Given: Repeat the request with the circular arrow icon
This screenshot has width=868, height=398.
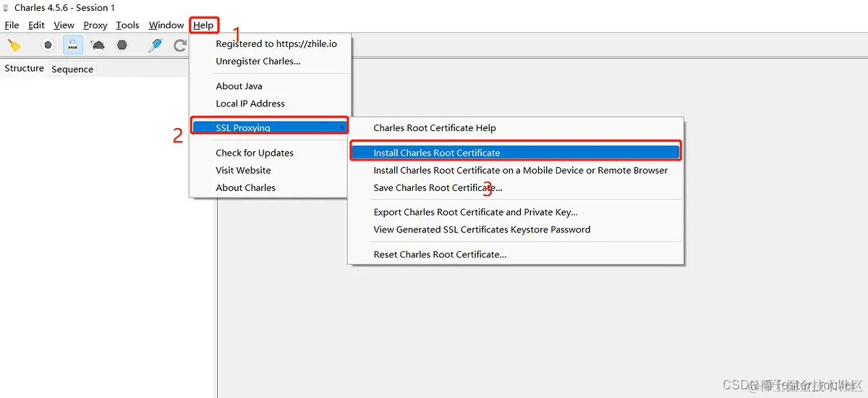Looking at the screenshot, I should [x=180, y=45].
